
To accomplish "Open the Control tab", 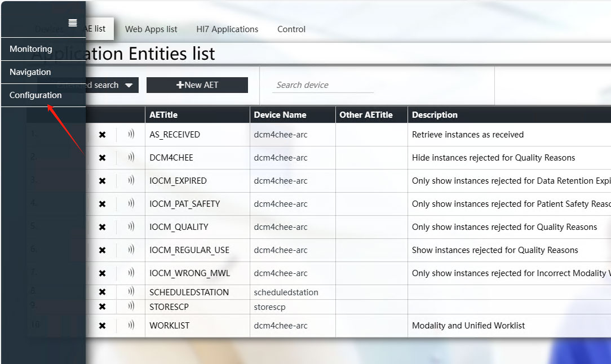I will point(291,29).
